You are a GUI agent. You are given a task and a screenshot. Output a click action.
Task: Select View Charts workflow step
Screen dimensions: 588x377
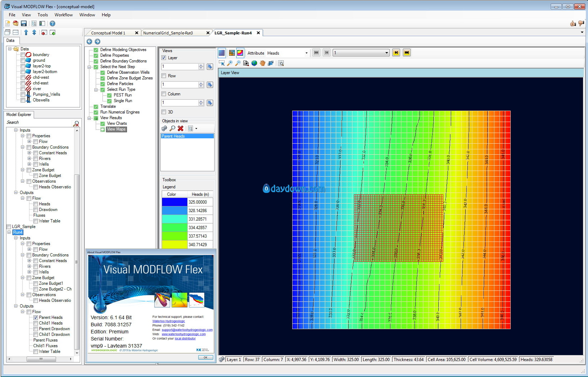point(117,123)
